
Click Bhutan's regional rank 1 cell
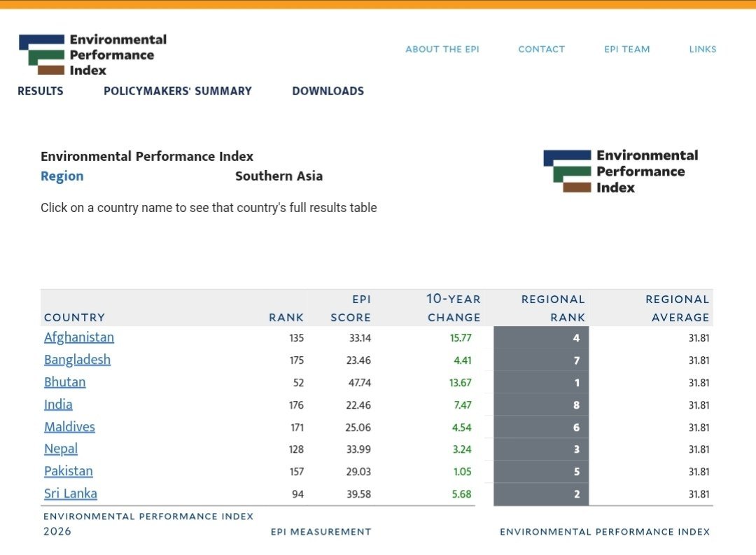(541, 383)
